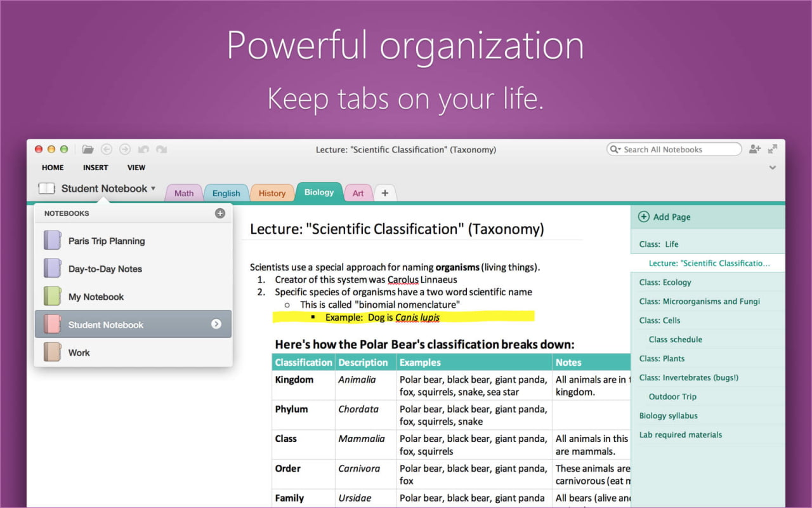Invite people using the share person icon
Screen dimensions: 812x508
755,149
